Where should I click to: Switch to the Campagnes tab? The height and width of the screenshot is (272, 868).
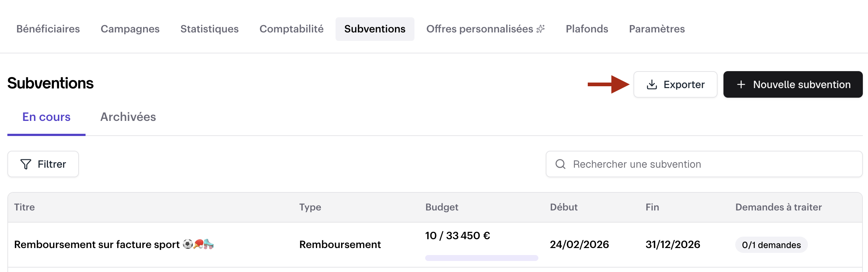point(130,29)
